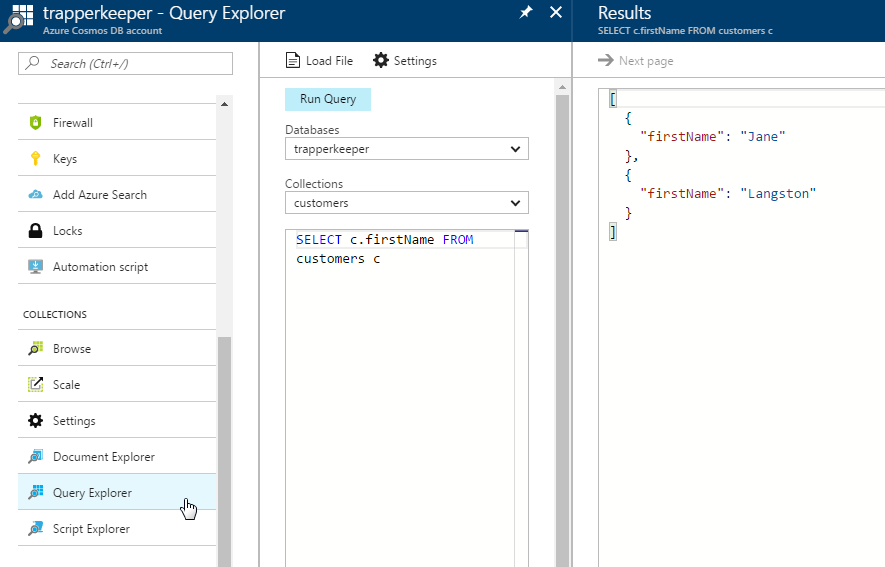Select Add Azure Search menu item

(117, 195)
